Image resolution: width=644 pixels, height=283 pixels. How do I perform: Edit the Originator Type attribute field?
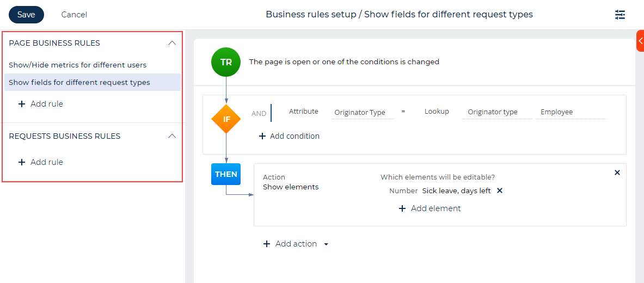pos(363,113)
